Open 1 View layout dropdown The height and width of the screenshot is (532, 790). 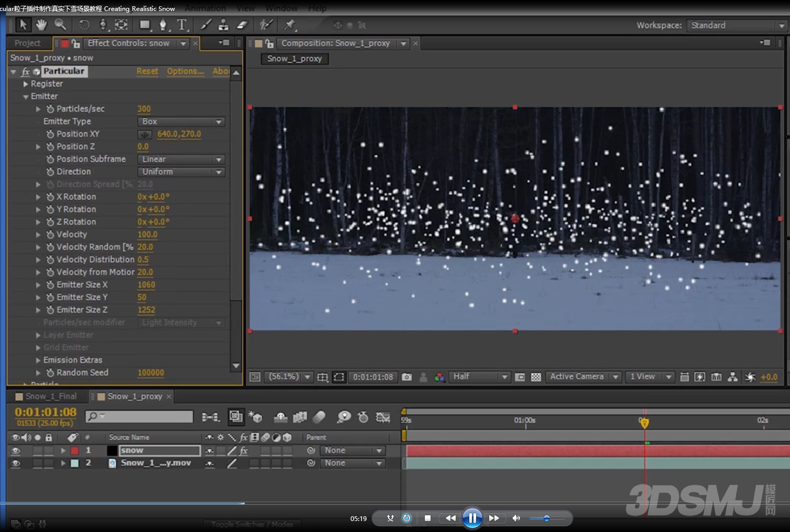(650, 377)
